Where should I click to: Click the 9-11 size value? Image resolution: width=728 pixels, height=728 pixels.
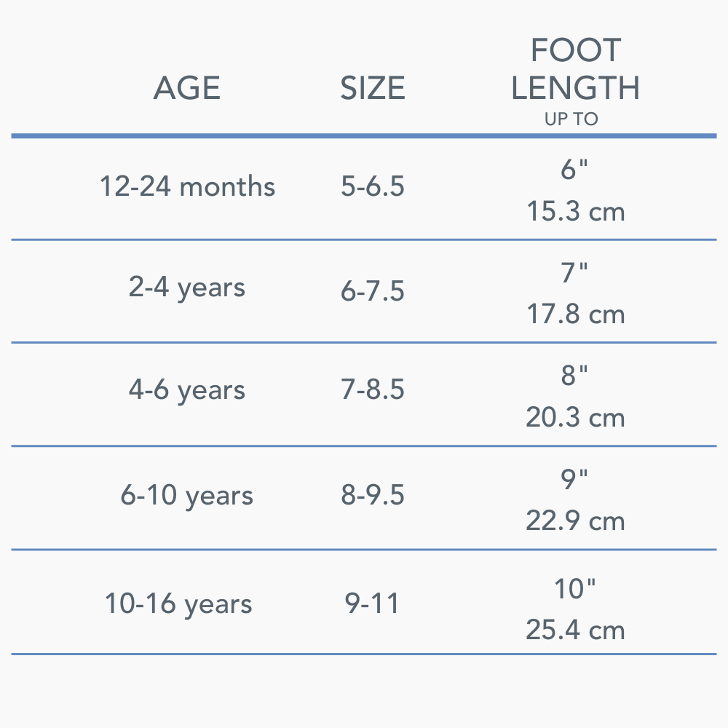(x=373, y=604)
